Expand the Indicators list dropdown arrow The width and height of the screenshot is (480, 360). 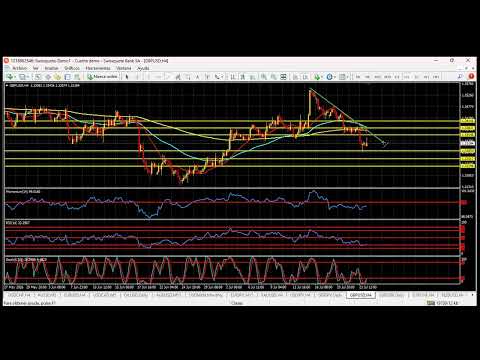[322, 77]
